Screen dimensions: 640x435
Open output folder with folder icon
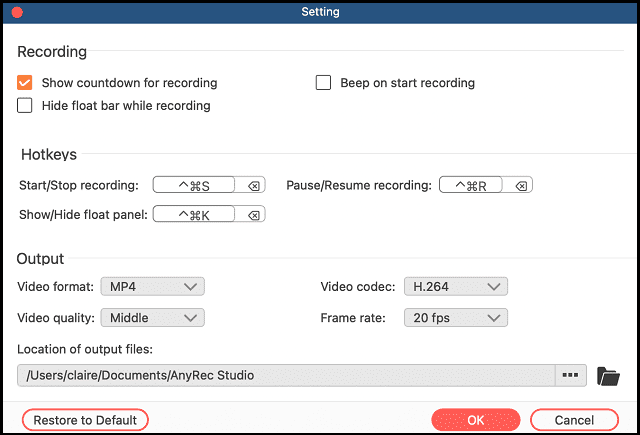click(608, 376)
